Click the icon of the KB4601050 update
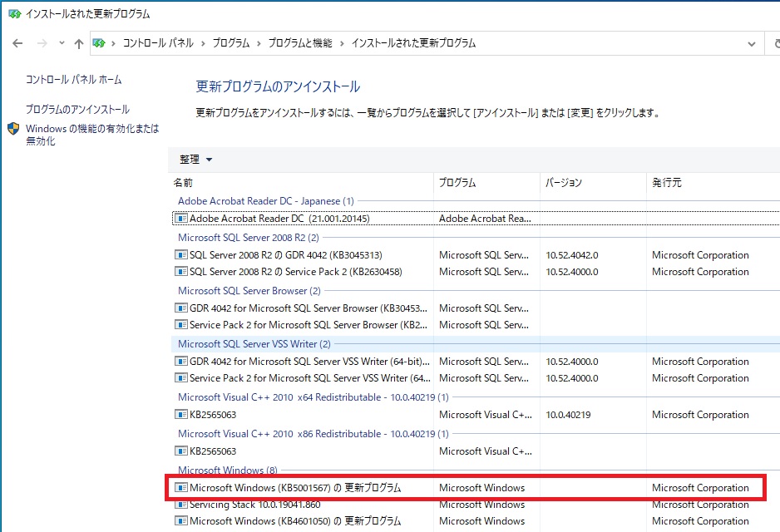The height and width of the screenshot is (532, 780). point(181,521)
